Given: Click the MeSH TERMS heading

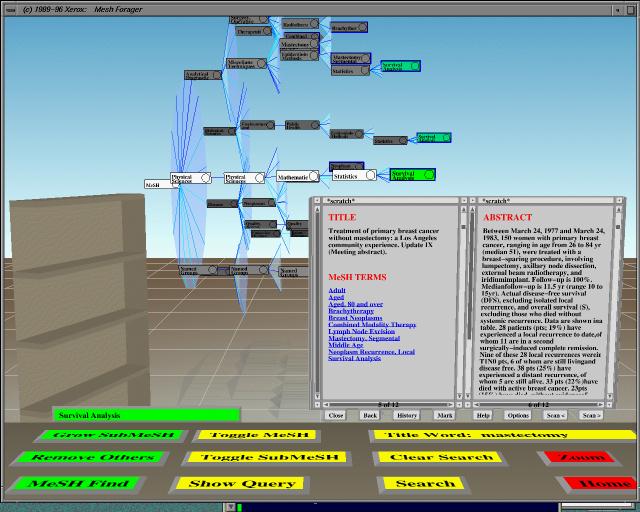Looking at the screenshot, I should [x=357, y=277].
